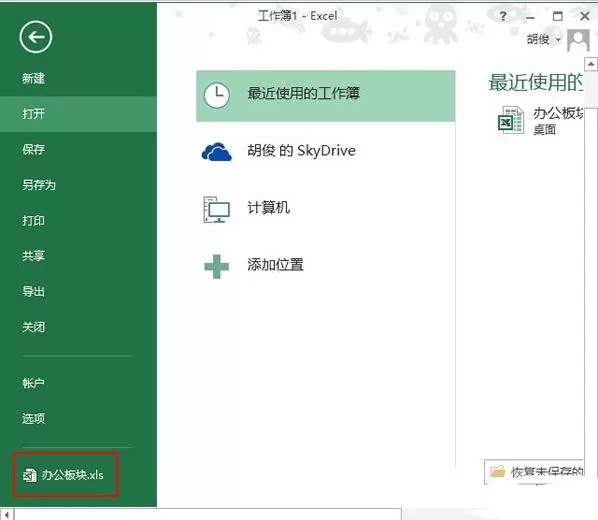The width and height of the screenshot is (598, 520).
Task: Click the scroll up arrow in recent list
Action: (591, 64)
